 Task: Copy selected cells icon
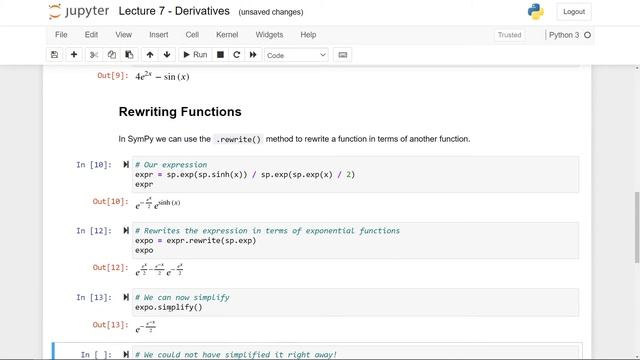(111, 55)
